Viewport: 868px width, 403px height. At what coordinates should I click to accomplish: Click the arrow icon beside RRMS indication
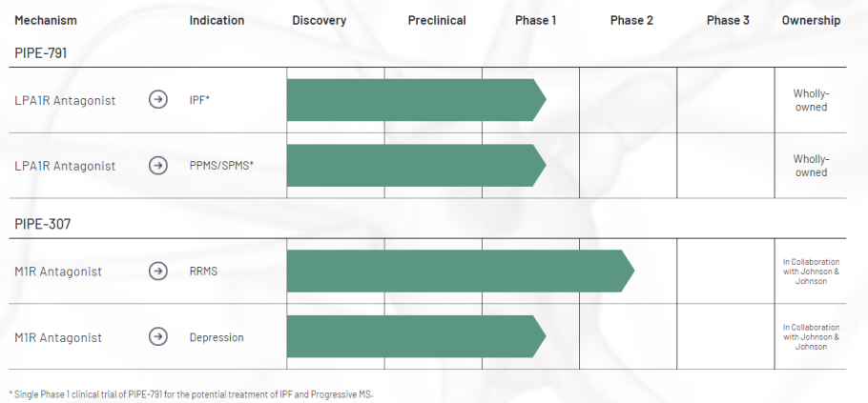[158, 272]
